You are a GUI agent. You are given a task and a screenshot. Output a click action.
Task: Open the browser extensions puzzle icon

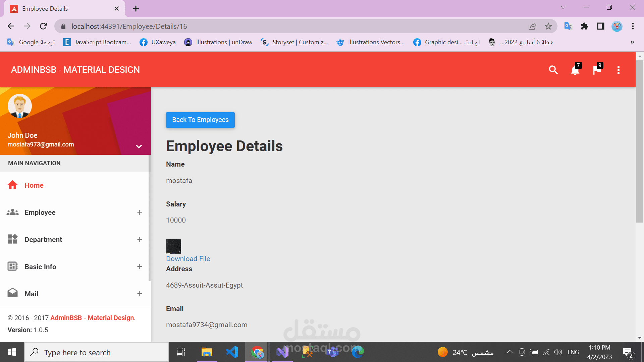(585, 26)
